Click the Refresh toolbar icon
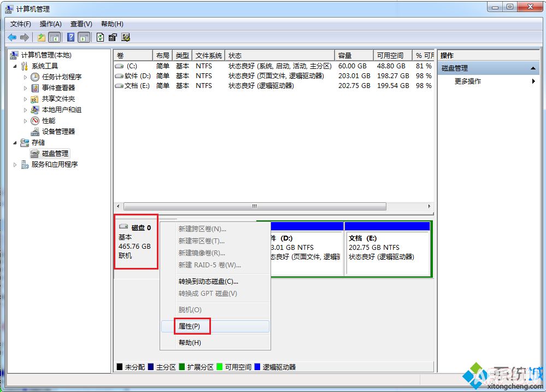546x392 pixels. 100,37
